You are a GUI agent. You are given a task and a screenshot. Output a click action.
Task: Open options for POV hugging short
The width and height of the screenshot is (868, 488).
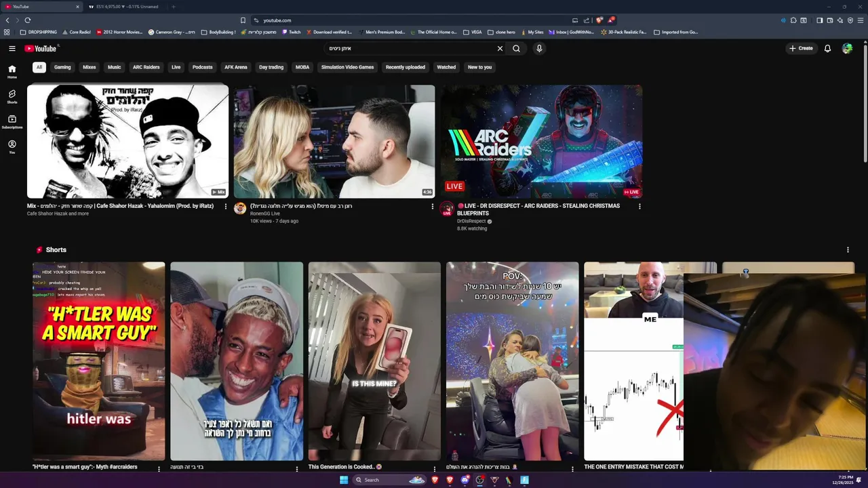pyautogui.click(x=573, y=468)
